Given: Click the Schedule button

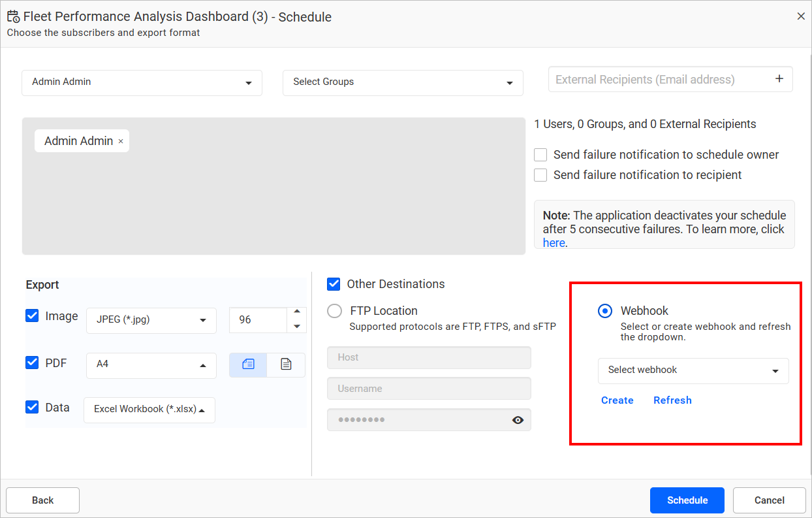Looking at the screenshot, I should click(x=687, y=500).
